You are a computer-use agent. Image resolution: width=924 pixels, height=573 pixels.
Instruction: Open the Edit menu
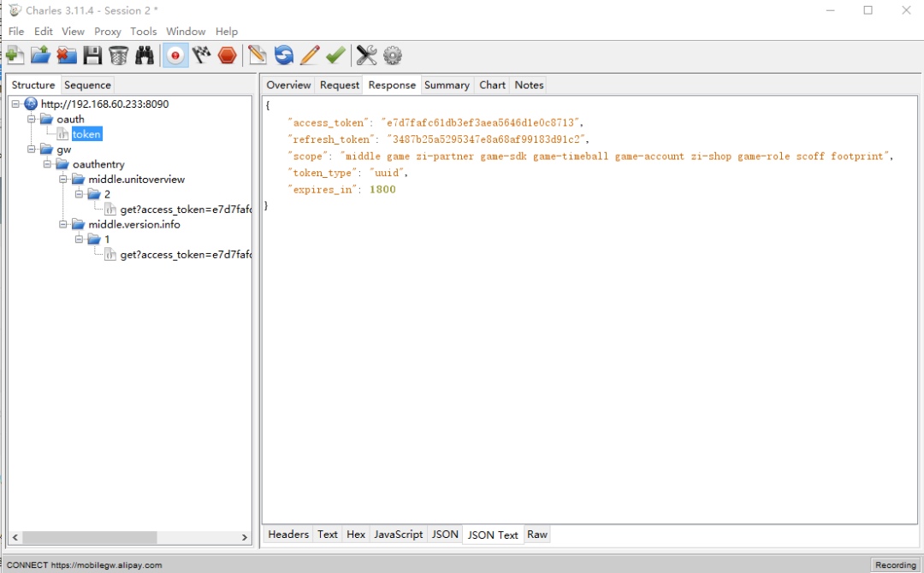click(43, 31)
